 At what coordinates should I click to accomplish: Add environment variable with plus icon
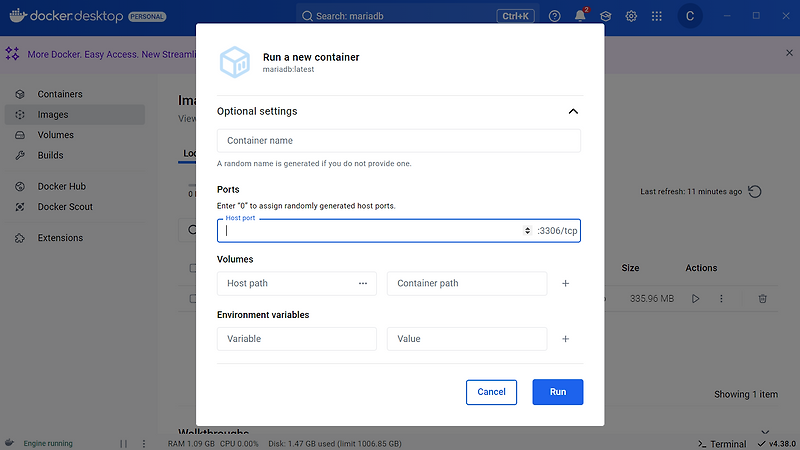click(x=565, y=339)
